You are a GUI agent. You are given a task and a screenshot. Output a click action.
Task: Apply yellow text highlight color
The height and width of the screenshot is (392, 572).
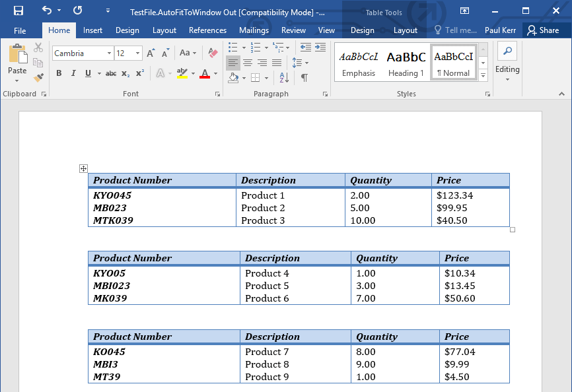pos(182,73)
